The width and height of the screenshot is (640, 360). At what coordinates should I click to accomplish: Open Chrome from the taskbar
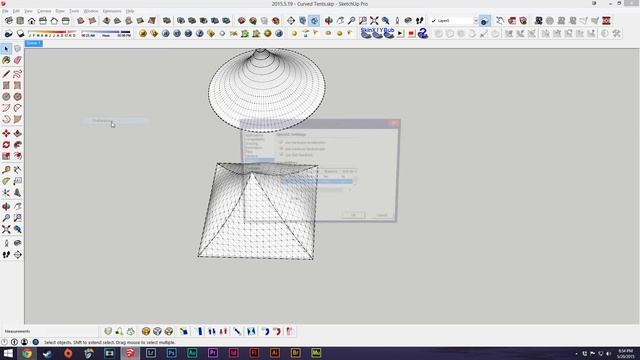click(27, 353)
